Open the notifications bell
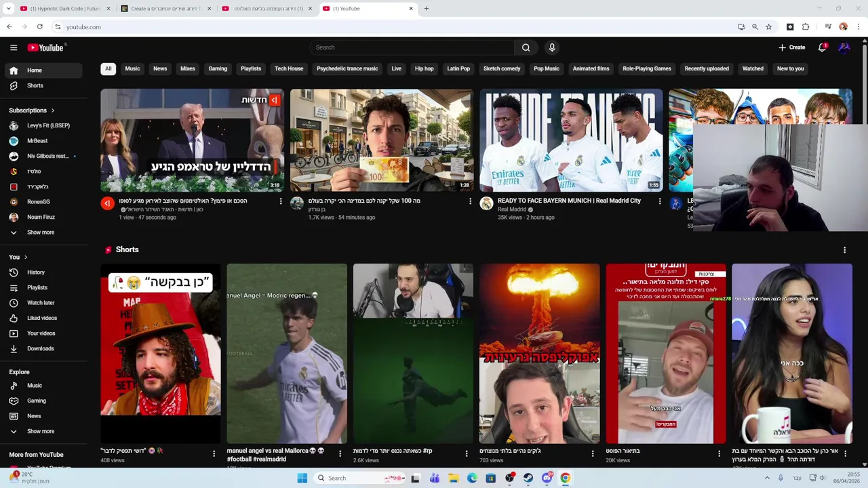This screenshot has width=868, height=488. [x=822, y=47]
